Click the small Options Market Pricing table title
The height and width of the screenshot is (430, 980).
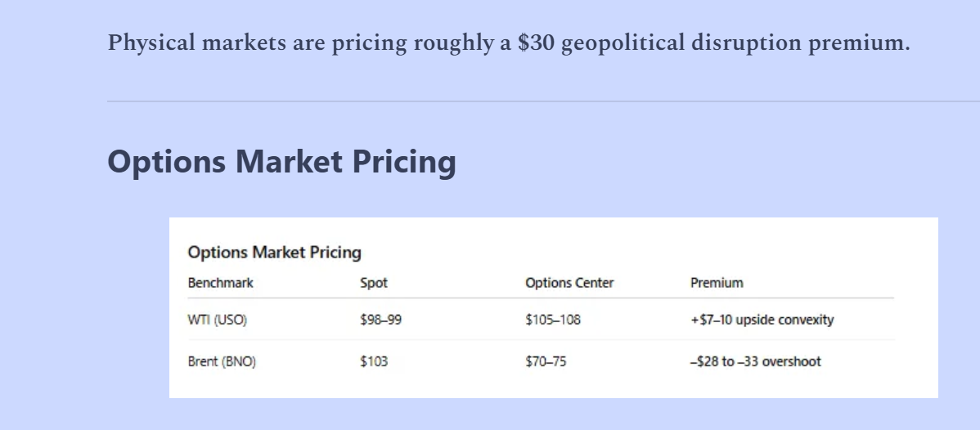tap(274, 252)
